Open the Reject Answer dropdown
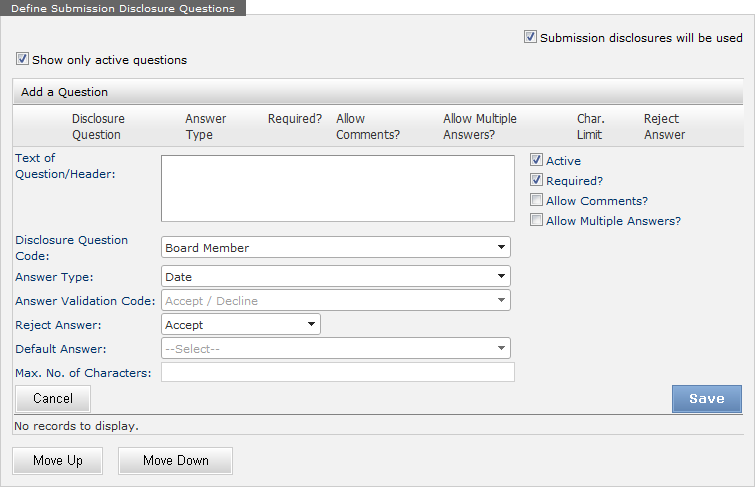The width and height of the screenshot is (755, 487). (x=240, y=325)
